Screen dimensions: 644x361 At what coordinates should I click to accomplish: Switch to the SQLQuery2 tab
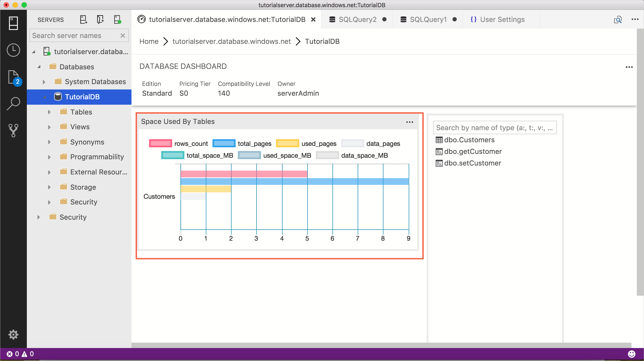pyautogui.click(x=357, y=19)
